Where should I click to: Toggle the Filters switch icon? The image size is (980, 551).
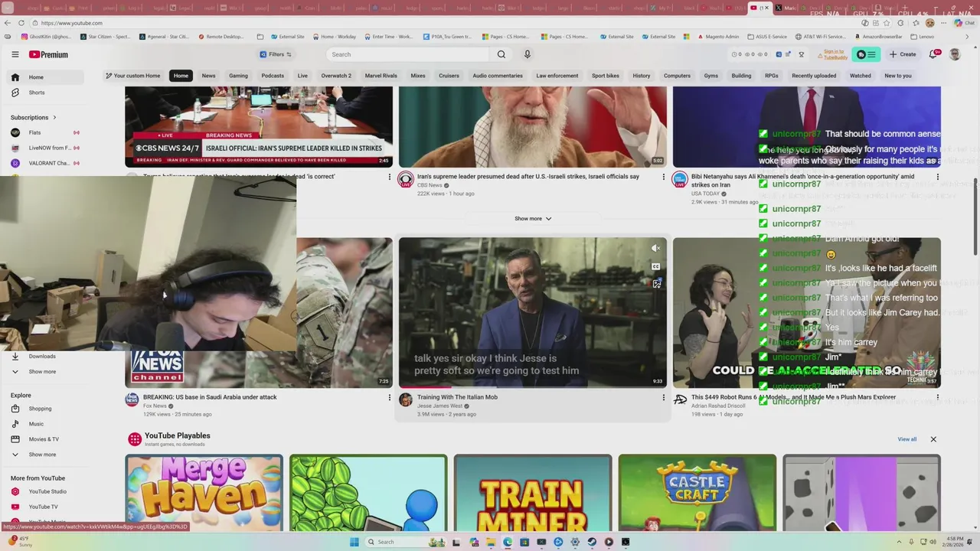(289, 54)
